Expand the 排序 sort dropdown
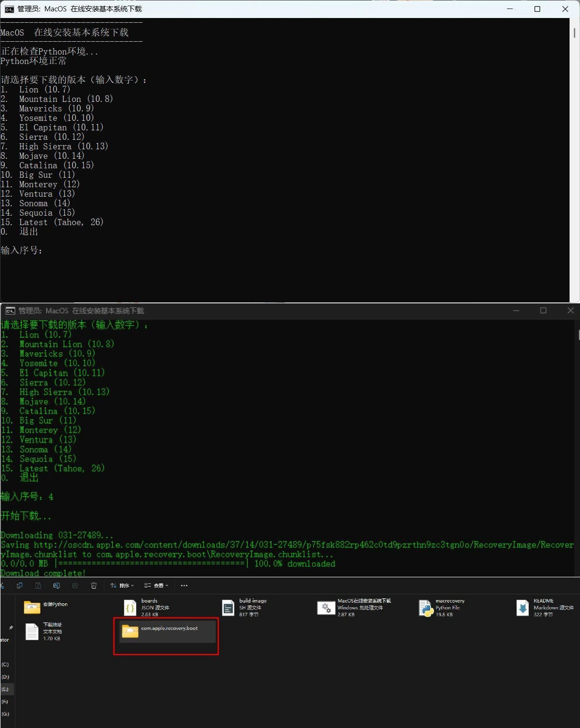Viewport: 580px width, 728px height. [122, 585]
